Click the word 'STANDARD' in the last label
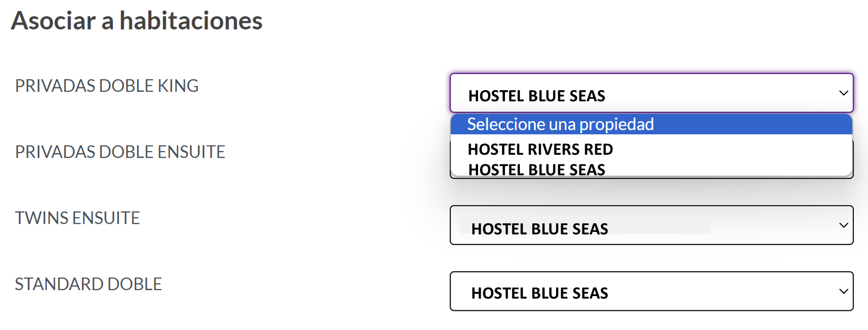The image size is (868, 330). [58, 284]
